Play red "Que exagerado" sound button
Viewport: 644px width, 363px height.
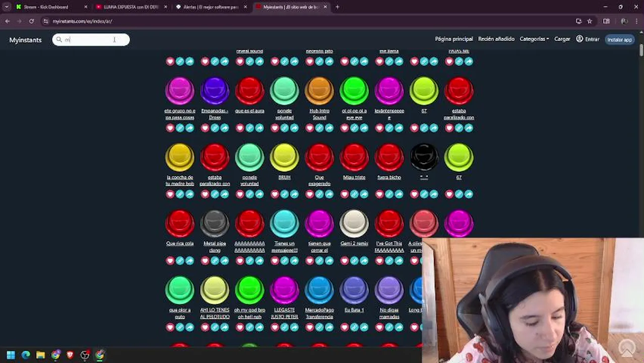point(319,157)
